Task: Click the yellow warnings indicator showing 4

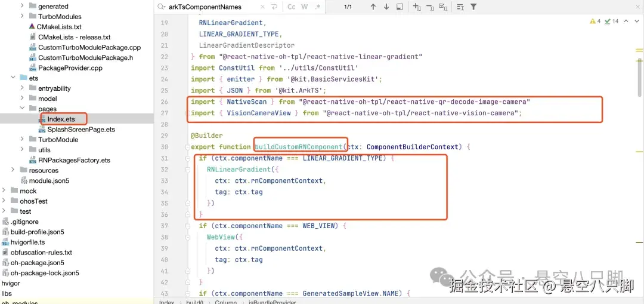Action: 595,21
